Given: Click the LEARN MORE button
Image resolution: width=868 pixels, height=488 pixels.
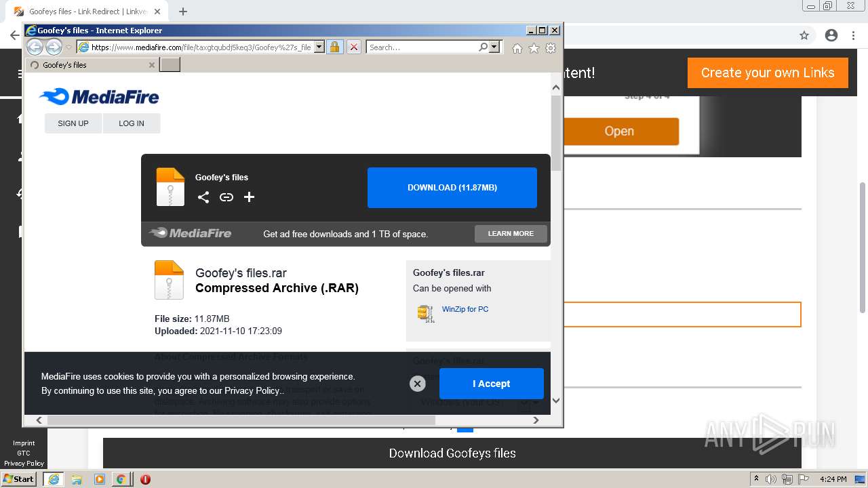Looking at the screenshot, I should (x=511, y=234).
